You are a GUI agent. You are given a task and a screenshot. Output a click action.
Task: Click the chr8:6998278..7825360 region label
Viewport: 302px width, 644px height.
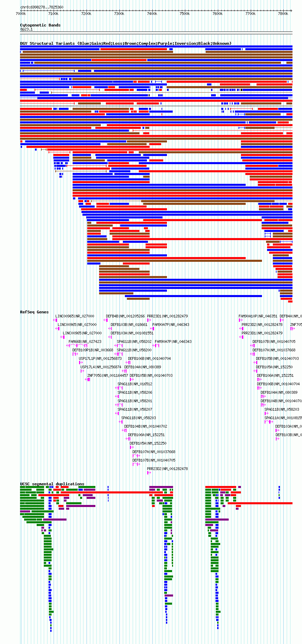click(x=42, y=7)
